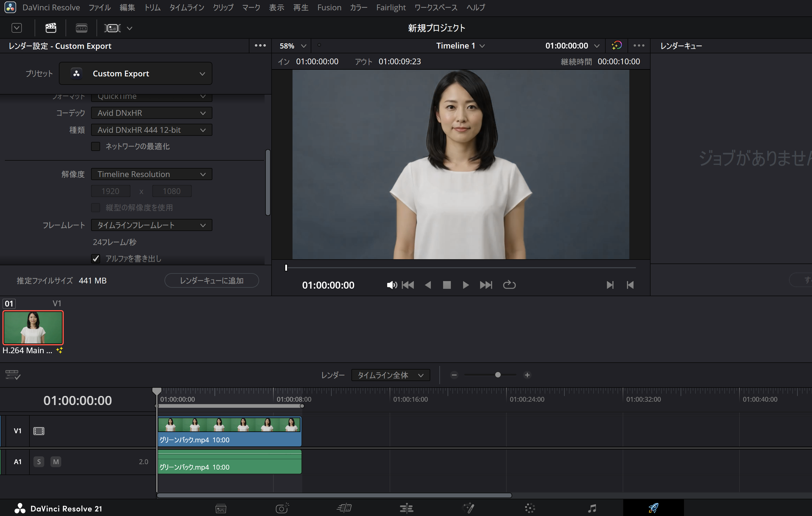
Task: Click the clapperboard clips toolbar icon
Action: [x=51, y=28]
